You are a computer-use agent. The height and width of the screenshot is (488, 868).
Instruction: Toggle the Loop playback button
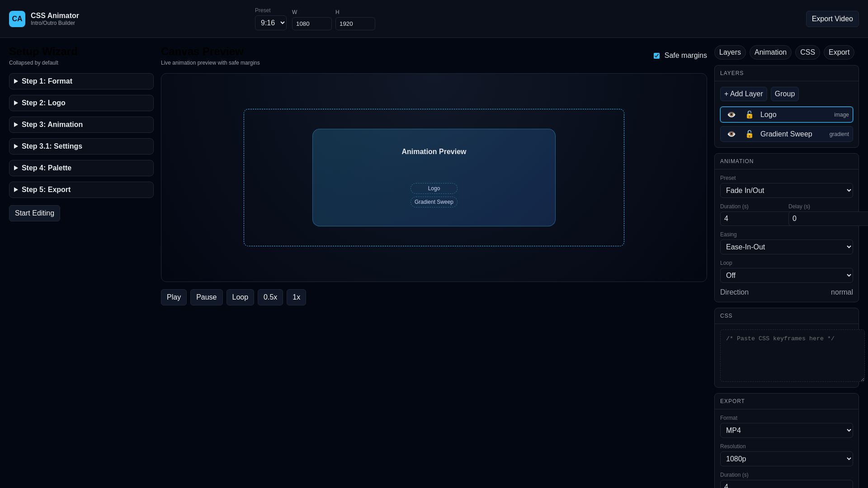coord(240,297)
